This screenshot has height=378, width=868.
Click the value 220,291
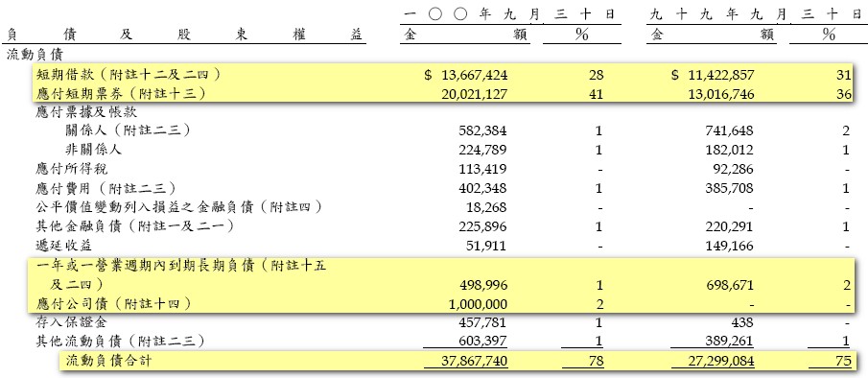click(x=730, y=226)
